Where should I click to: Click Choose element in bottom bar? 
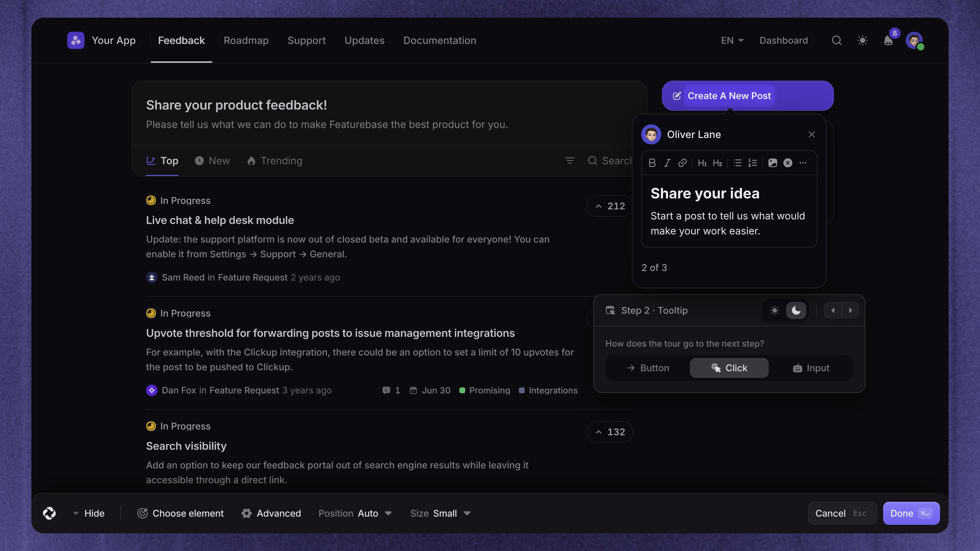click(180, 513)
